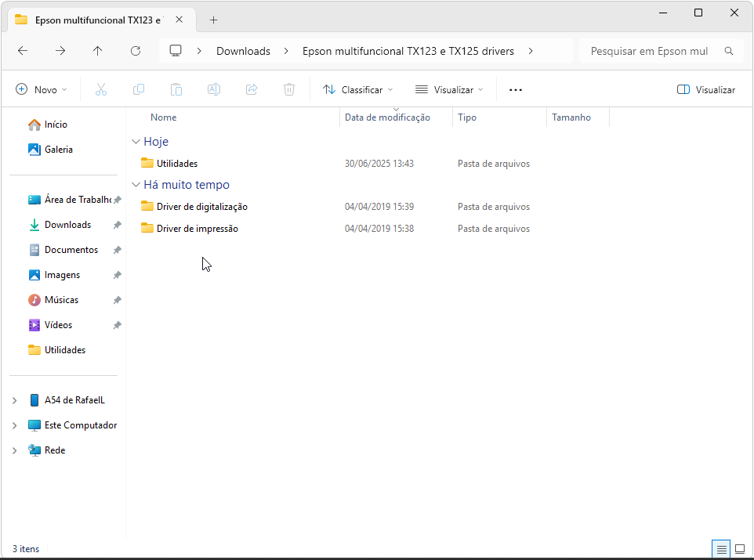
Task: Open the Classificar sort dropdown
Action: 357,90
